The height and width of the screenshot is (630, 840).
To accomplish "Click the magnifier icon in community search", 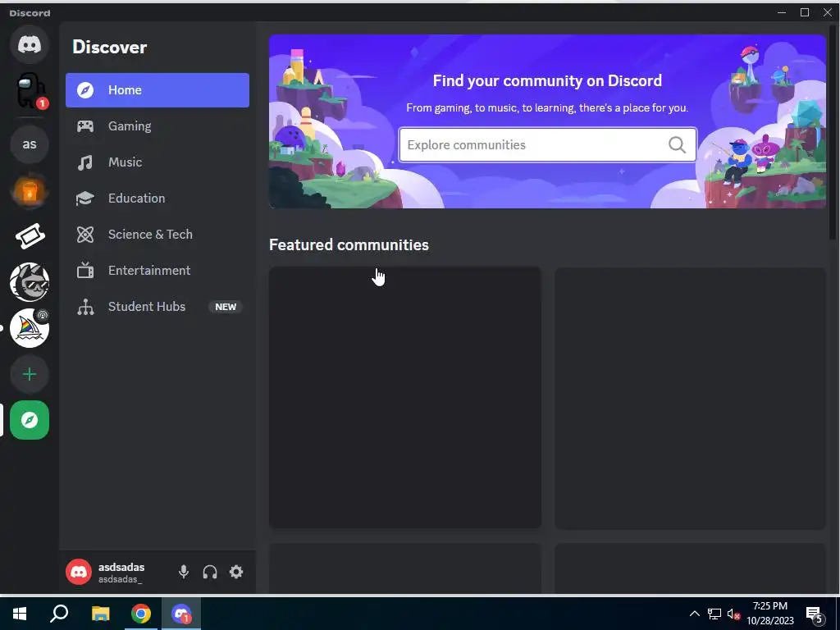I will pos(677,144).
